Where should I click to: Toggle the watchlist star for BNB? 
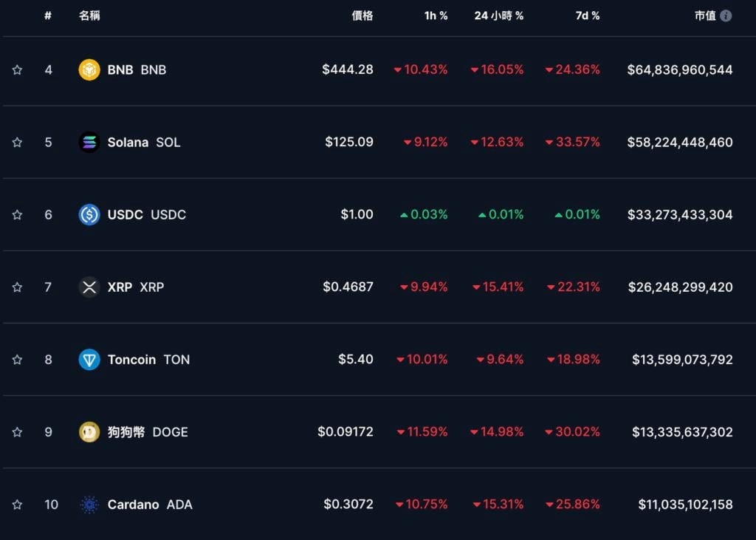point(17,69)
